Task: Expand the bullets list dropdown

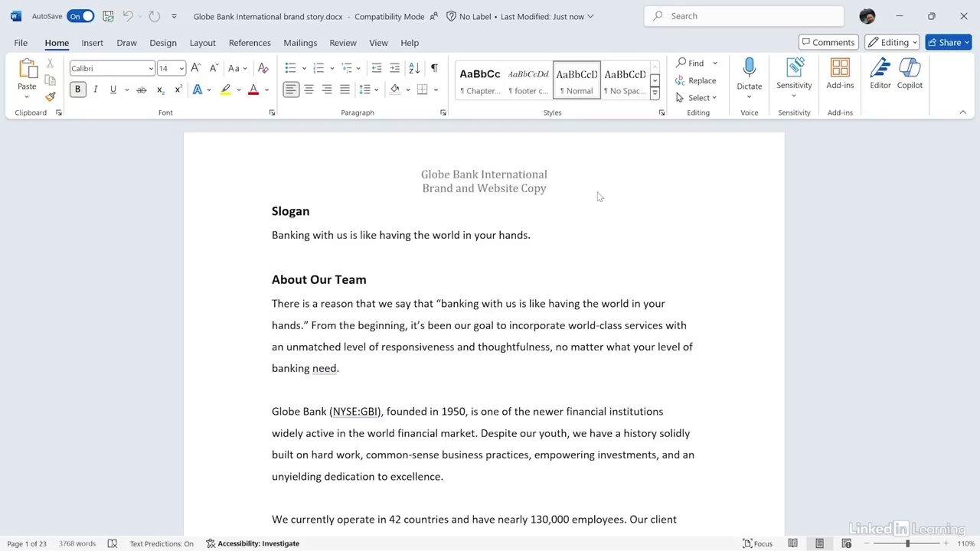Action: pos(304,69)
